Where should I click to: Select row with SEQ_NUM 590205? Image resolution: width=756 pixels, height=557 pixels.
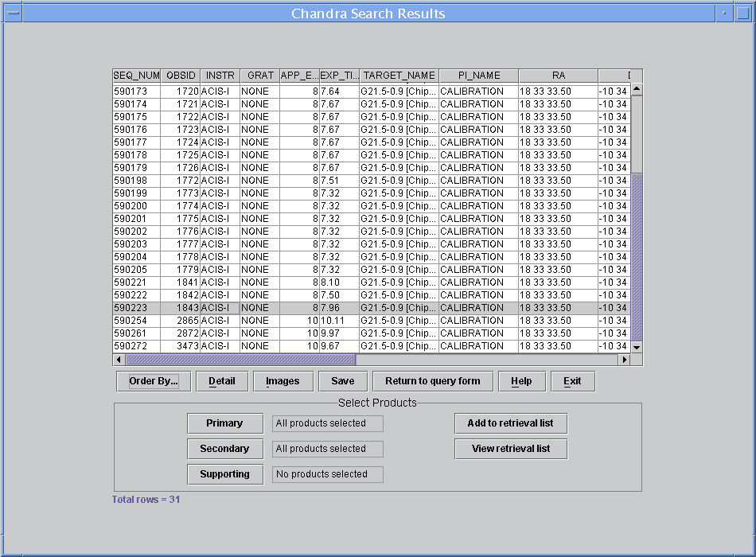372,270
